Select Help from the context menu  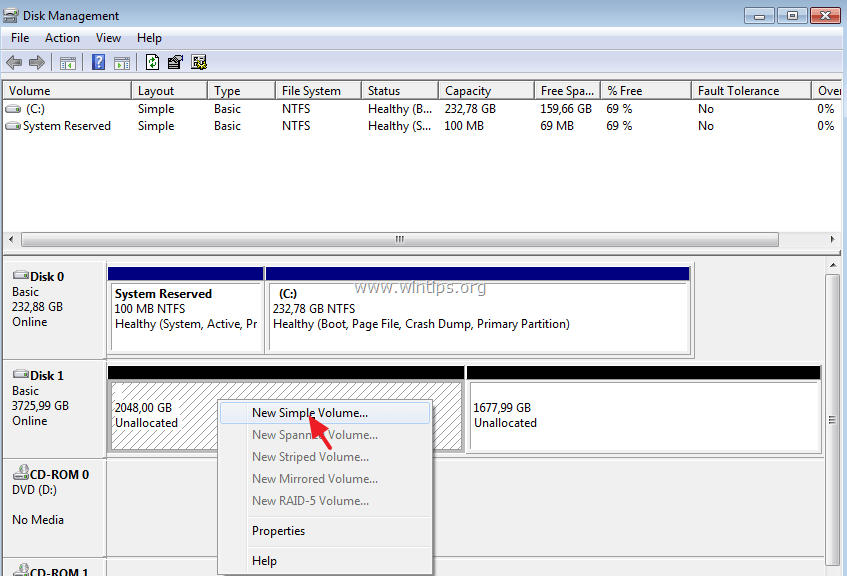pos(264,560)
